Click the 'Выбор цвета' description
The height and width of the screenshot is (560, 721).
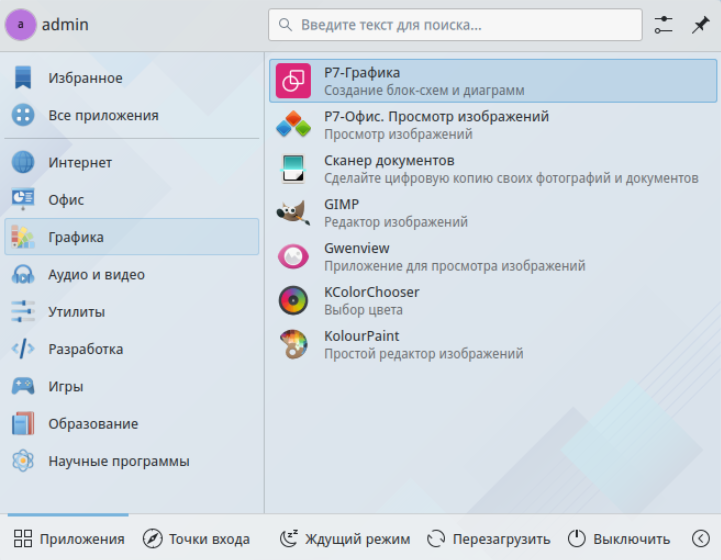363,310
